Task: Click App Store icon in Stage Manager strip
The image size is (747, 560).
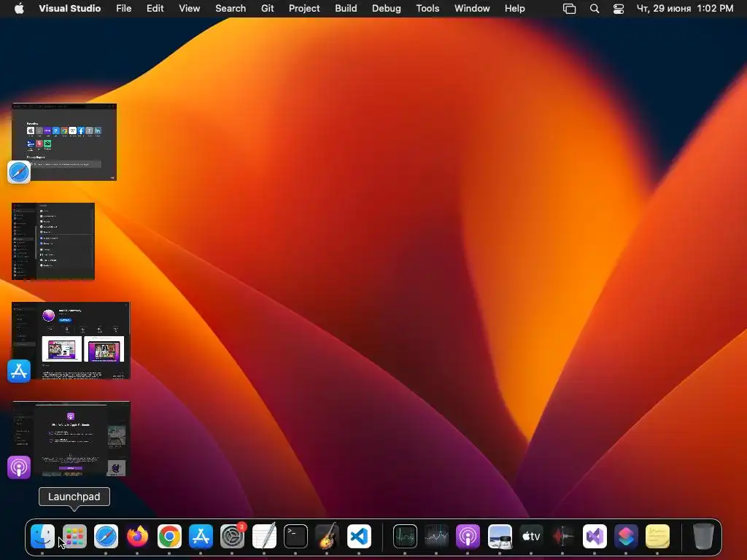Action: tap(19, 371)
